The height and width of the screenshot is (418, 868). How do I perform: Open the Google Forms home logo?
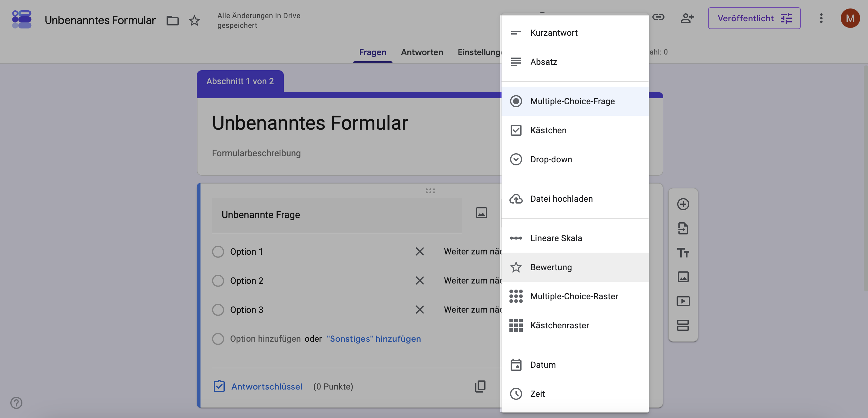pyautogui.click(x=22, y=19)
